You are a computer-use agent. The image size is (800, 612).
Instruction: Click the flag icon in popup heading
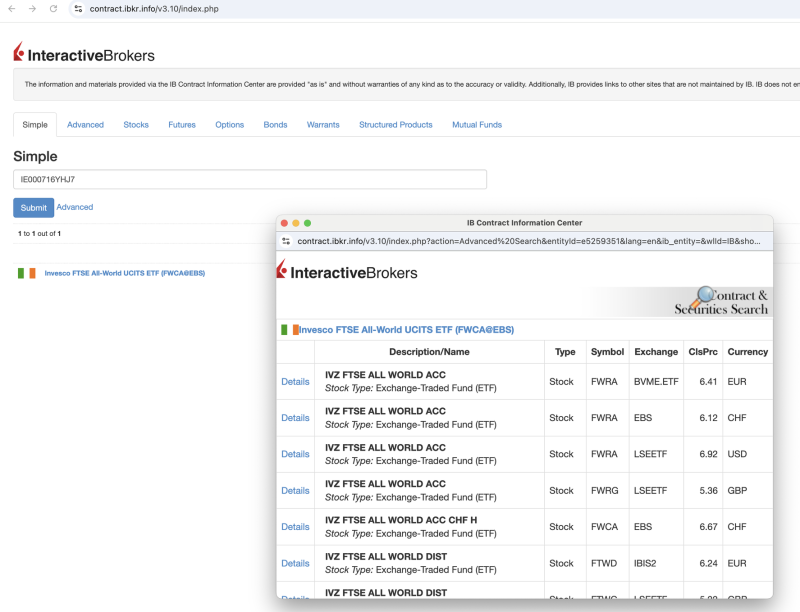(x=290, y=330)
